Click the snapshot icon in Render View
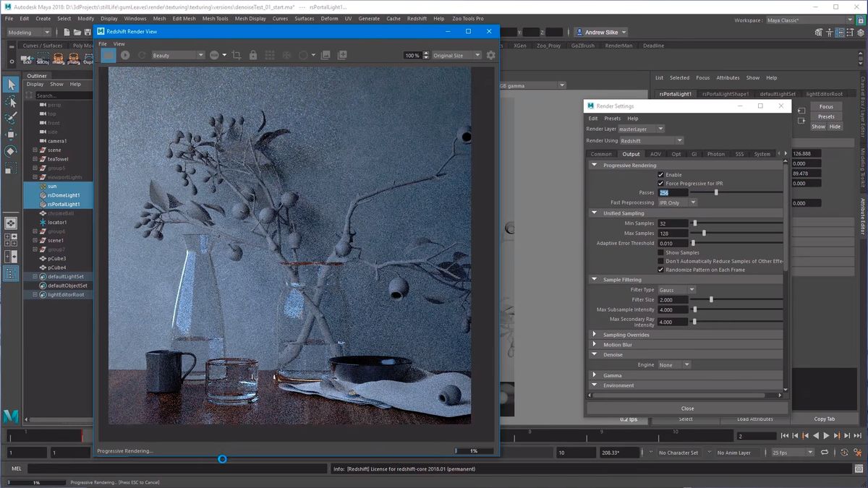Screen dimensions: 868x488 click(326, 54)
